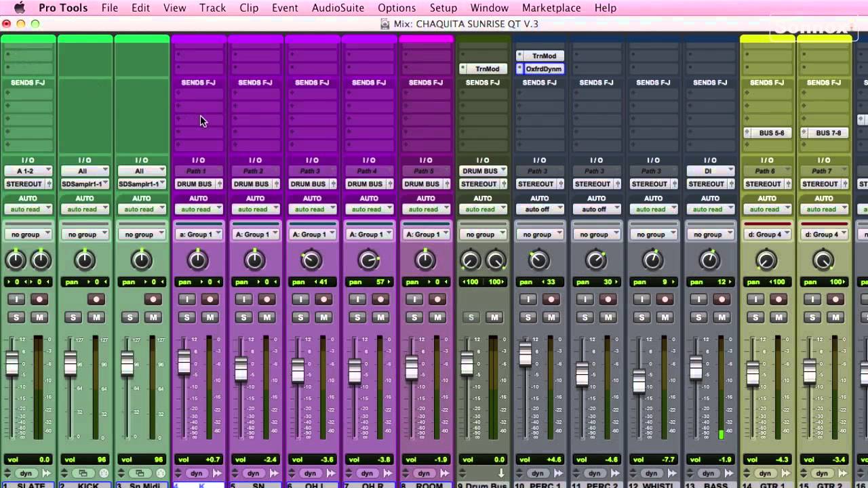Solo the BASS track
This screenshot has width=868, height=488.
tap(699, 317)
